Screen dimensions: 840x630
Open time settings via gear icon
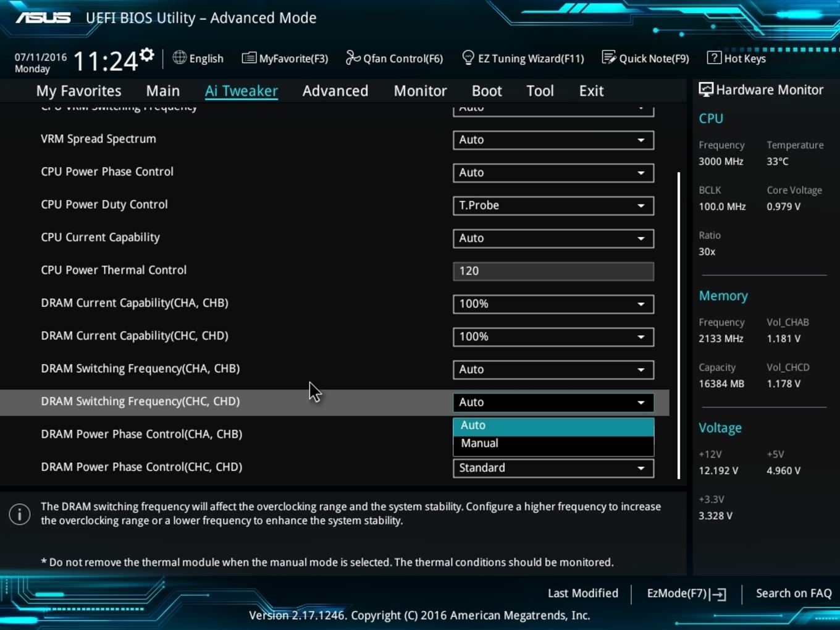coord(146,55)
